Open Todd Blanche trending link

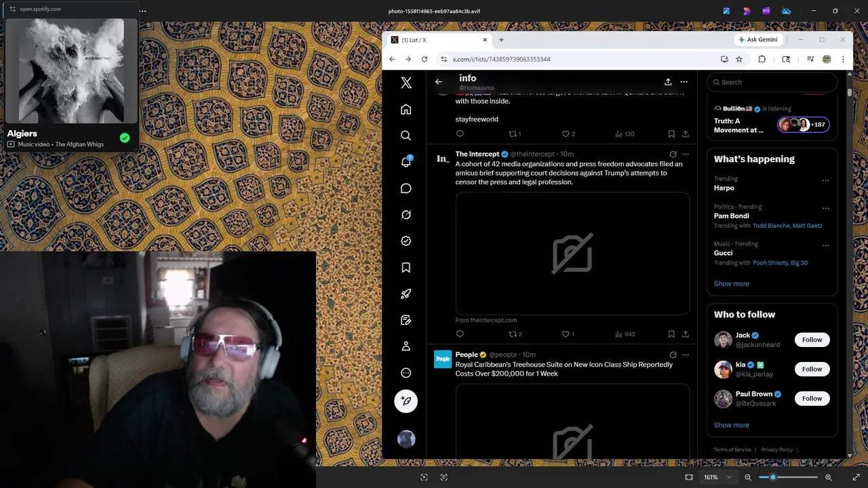(771, 226)
